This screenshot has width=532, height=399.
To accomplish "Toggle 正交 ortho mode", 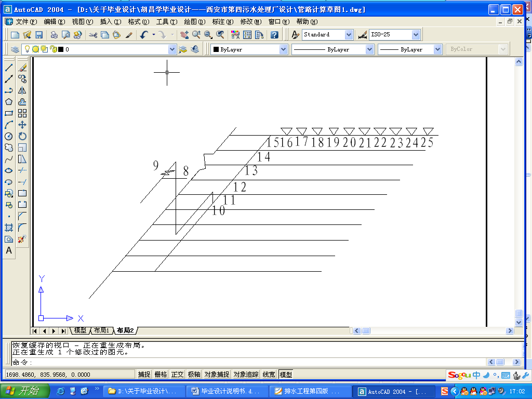I will point(177,374).
